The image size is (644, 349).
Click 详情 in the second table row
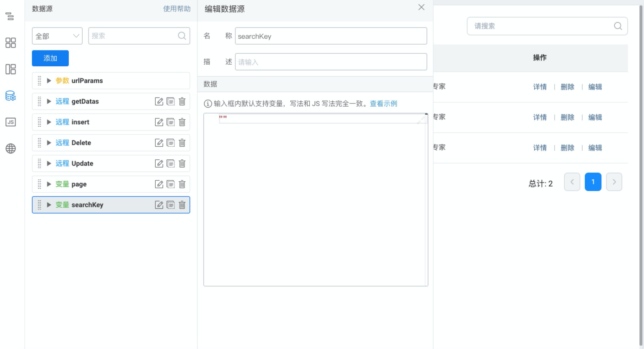point(540,117)
